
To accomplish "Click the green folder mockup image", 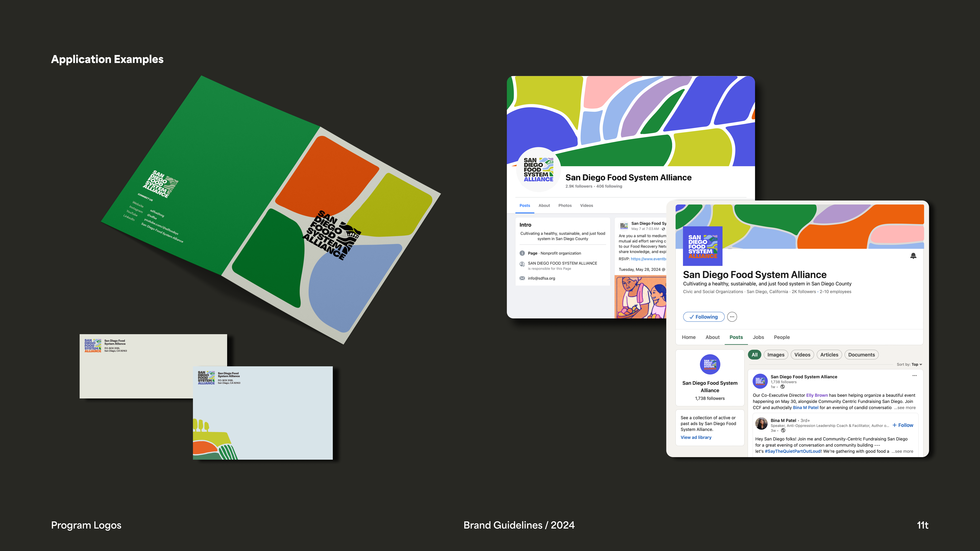I will (271, 210).
